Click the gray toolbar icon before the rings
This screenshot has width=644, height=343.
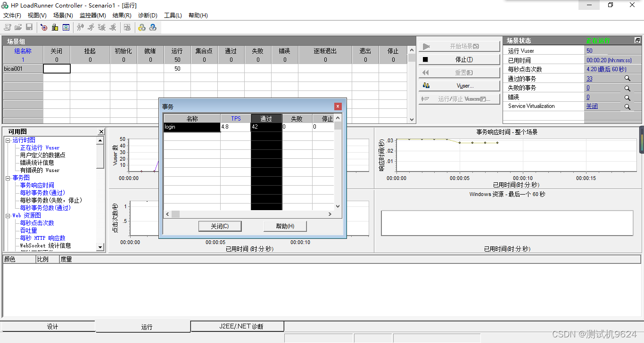point(127,27)
